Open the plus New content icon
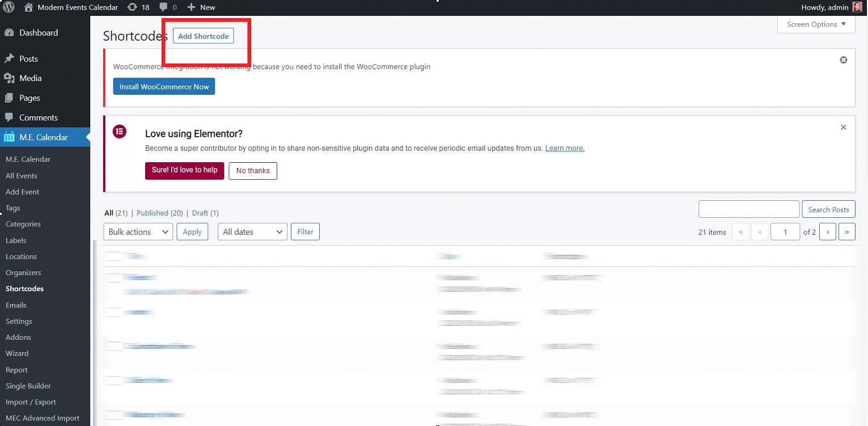This screenshot has height=426, width=868. 191,7
